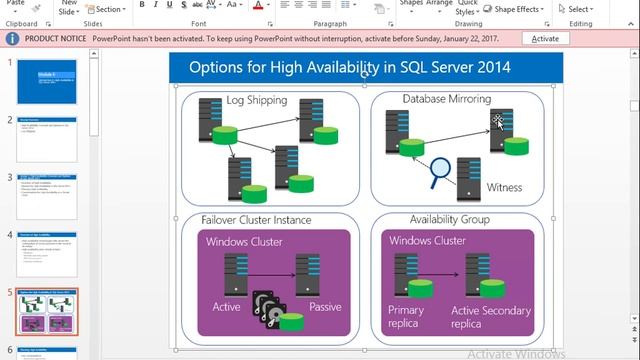The width and height of the screenshot is (640, 360).
Task: Click the Format Painter icon
Action: pyautogui.click(x=36, y=8)
